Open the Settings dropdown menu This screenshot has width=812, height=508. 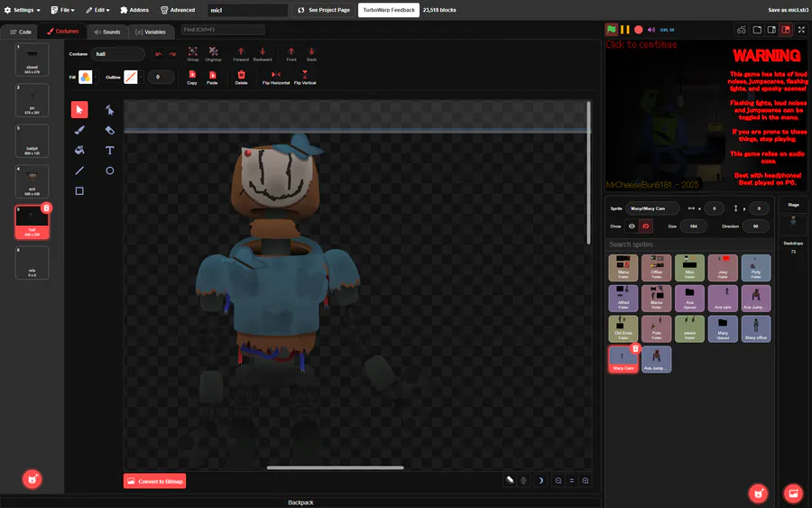(x=23, y=10)
